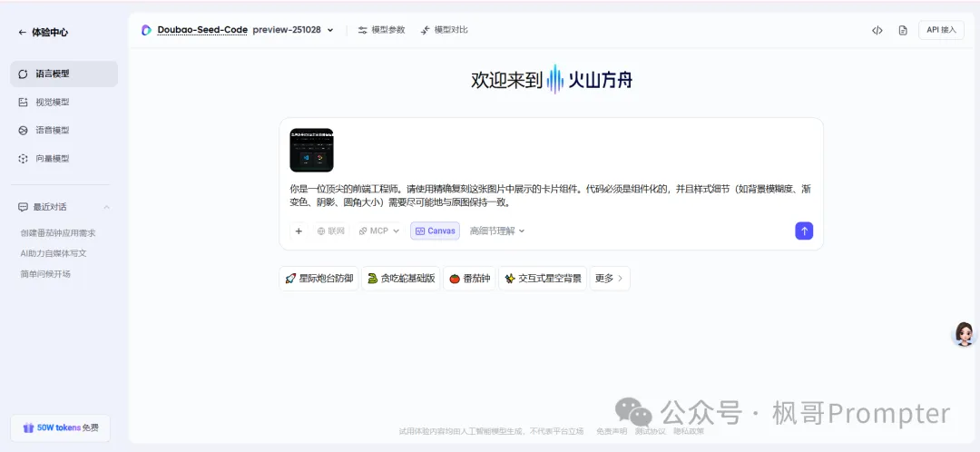The height and width of the screenshot is (452, 980).
Task: Open the 隐私政策 link
Action: pos(688,431)
